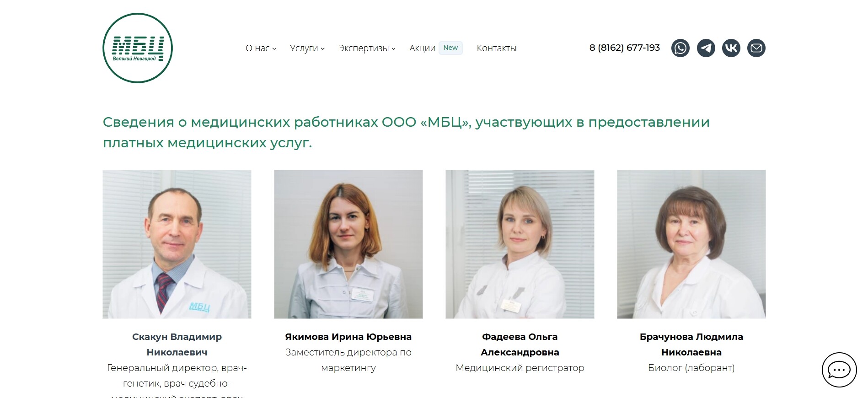Click the New badge beside Акции

pos(450,48)
